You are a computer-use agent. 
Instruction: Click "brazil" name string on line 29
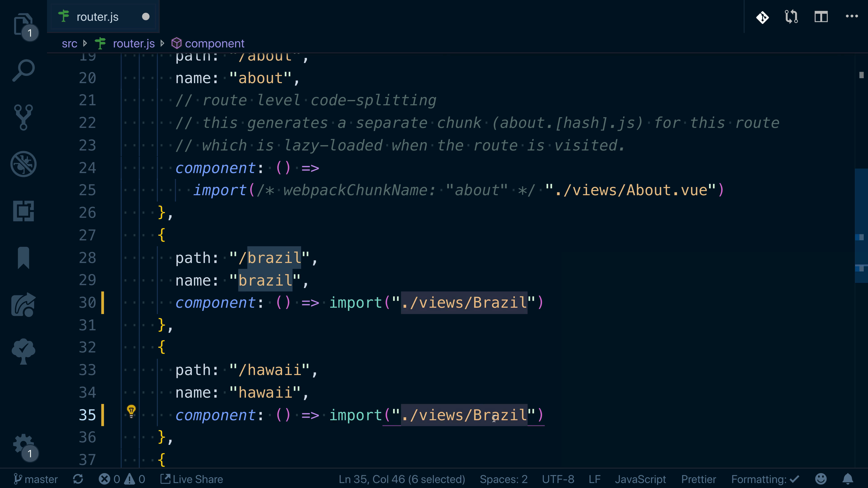click(265, 280)
